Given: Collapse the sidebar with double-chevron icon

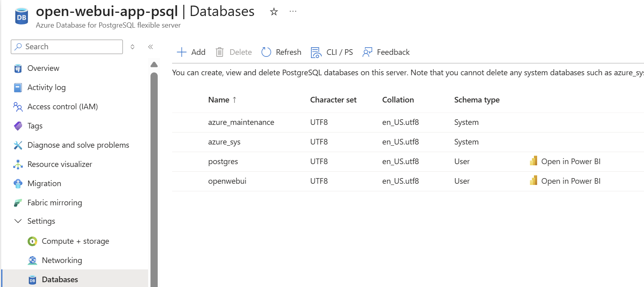Looking at the screenshot, I should tap(150, 47).
